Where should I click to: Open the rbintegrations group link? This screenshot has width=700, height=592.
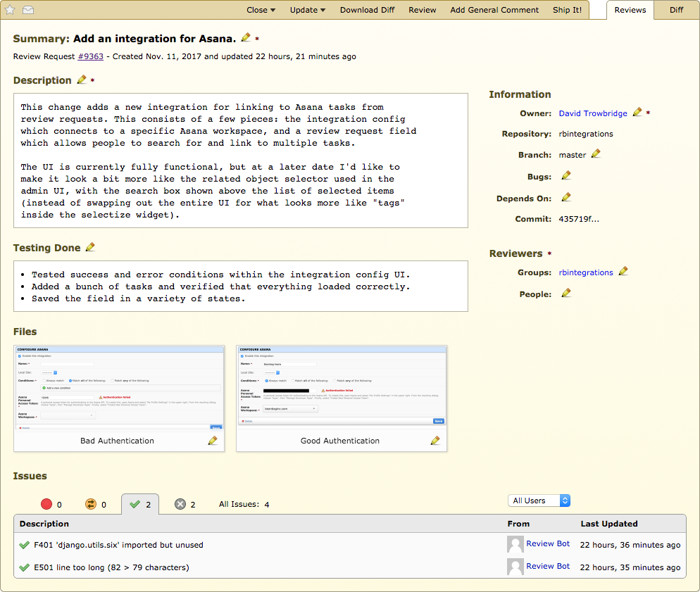click(586, 272)
